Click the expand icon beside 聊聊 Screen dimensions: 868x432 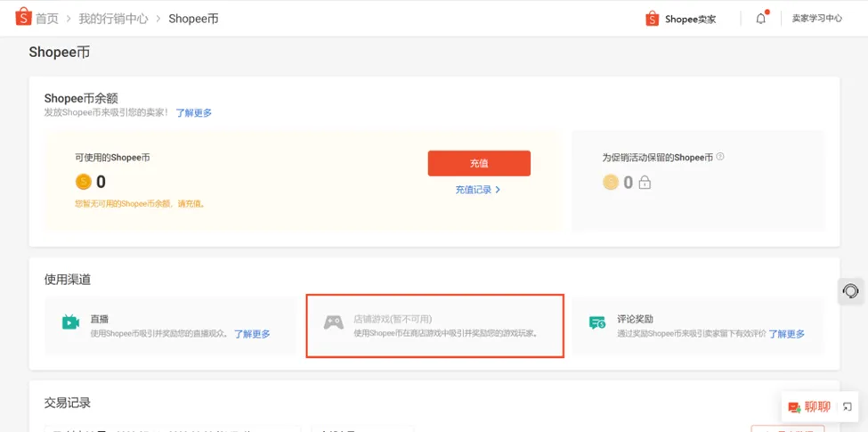coord(847,407)
